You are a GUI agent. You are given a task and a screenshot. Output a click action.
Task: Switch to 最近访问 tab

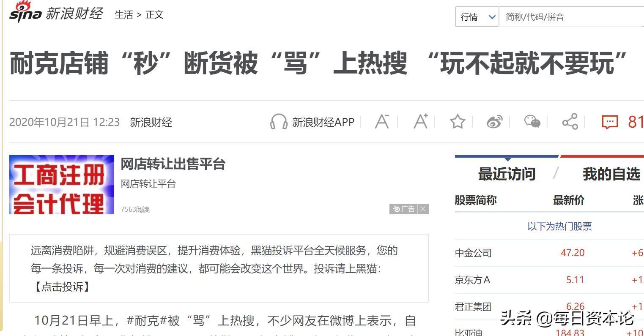tap(507, 174)
